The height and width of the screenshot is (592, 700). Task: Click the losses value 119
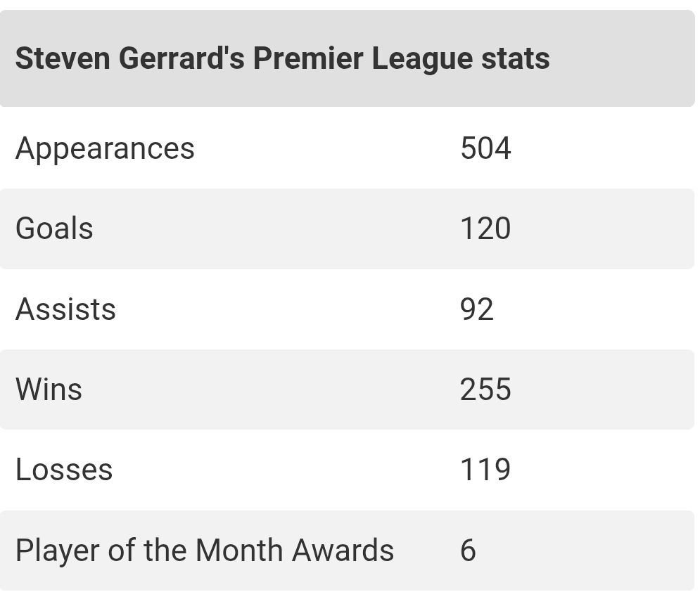(485, 470)
